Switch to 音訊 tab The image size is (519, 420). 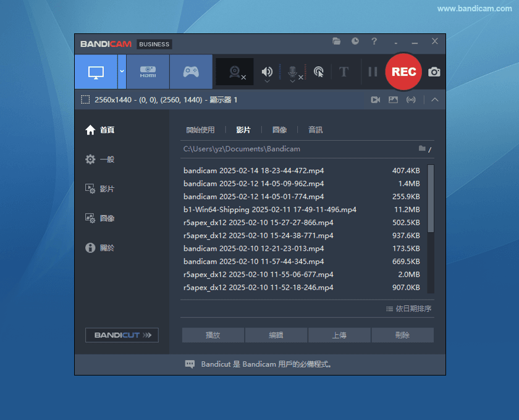click(x=316, y=130)
